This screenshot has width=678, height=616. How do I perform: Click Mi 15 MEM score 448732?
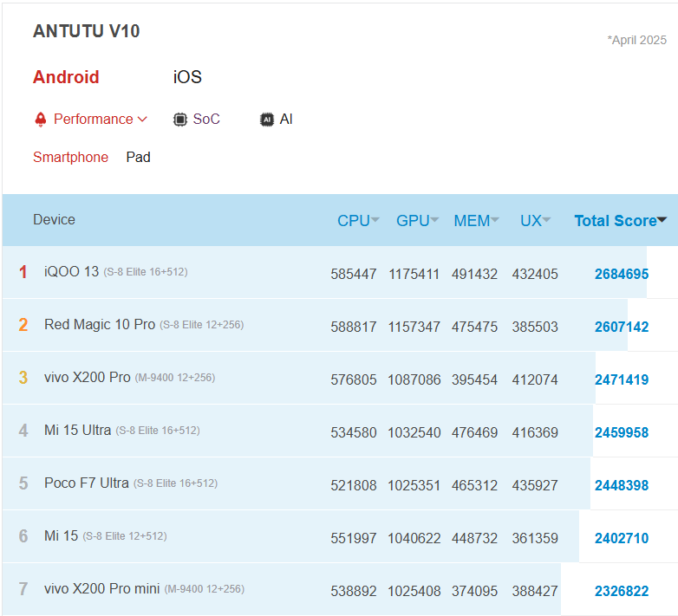(x=474, y=538)
